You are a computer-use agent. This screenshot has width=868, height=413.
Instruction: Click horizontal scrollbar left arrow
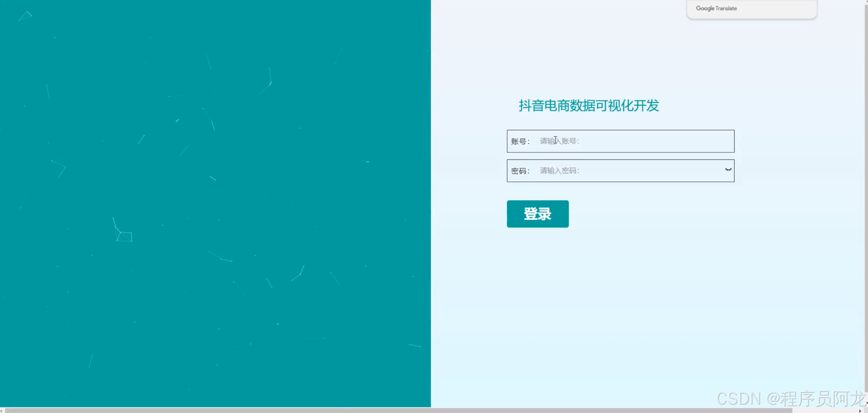pyautogui.click(x=2, y=411)
